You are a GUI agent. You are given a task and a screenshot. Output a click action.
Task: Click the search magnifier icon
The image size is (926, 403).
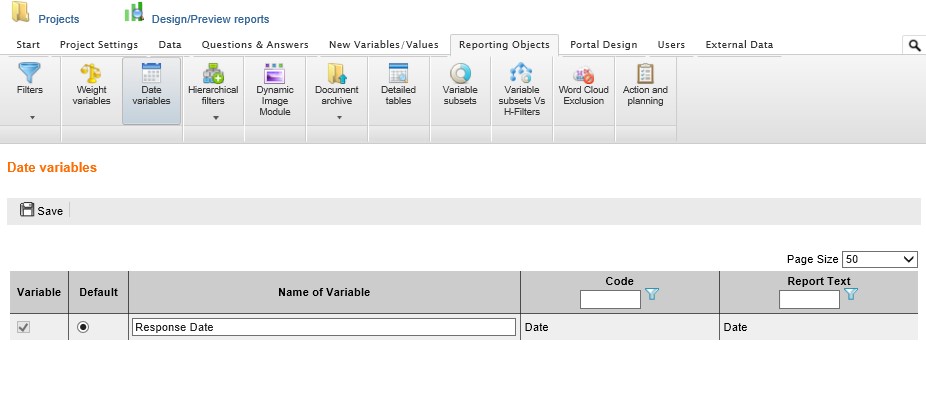pos(913,45)
